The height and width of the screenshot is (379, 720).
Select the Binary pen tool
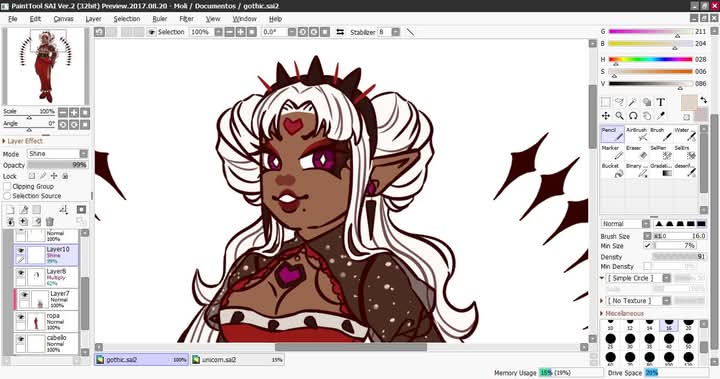[636, 170]
